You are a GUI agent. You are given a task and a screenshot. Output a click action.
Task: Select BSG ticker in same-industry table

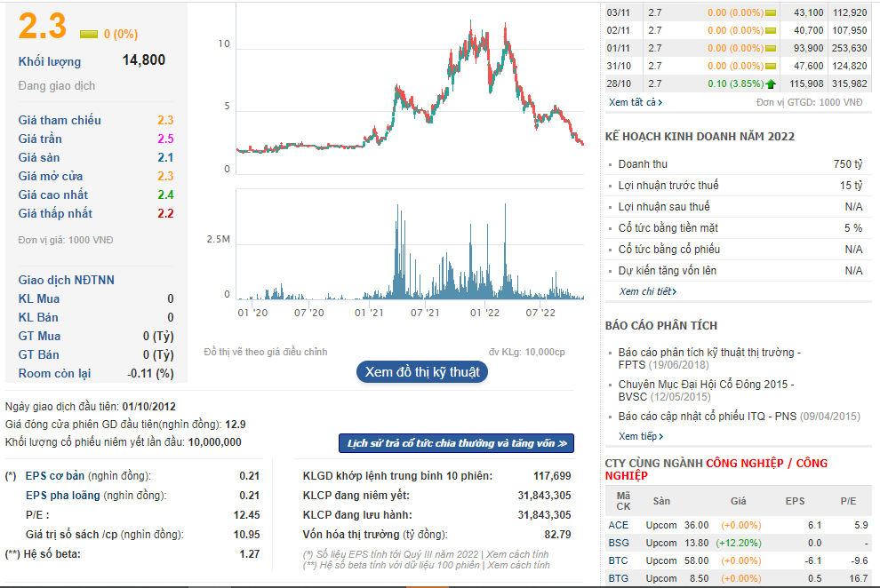619,544
